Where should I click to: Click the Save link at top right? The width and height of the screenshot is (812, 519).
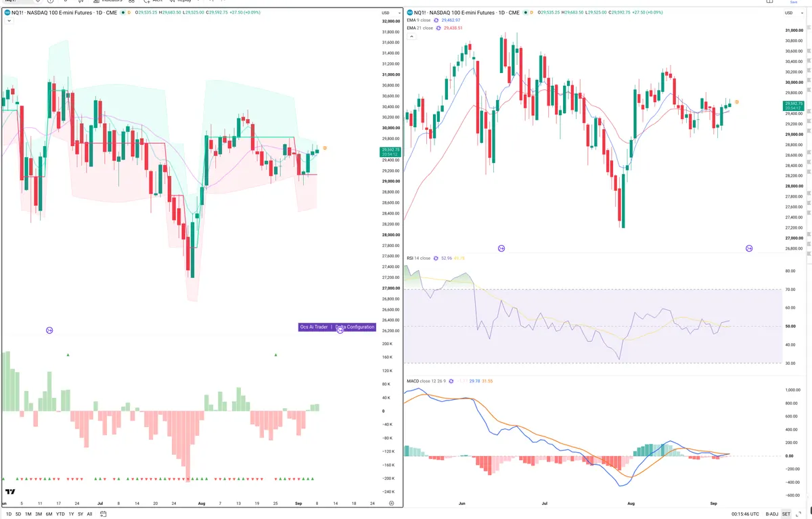(794, 2)
